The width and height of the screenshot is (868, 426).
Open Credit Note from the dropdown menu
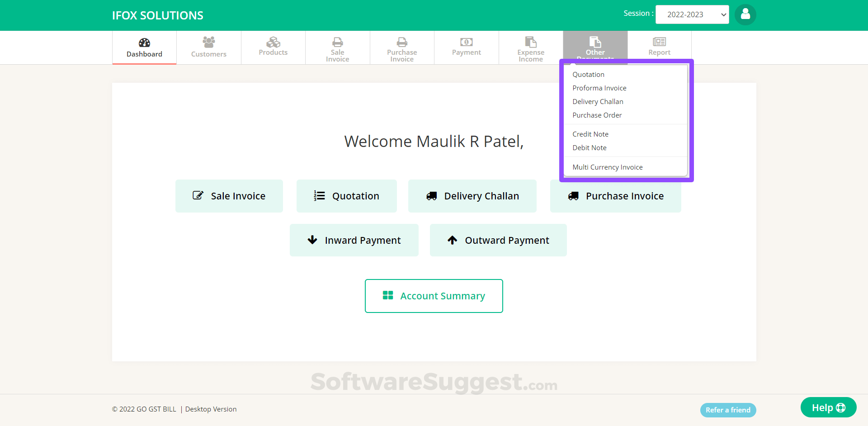point(590,134)
